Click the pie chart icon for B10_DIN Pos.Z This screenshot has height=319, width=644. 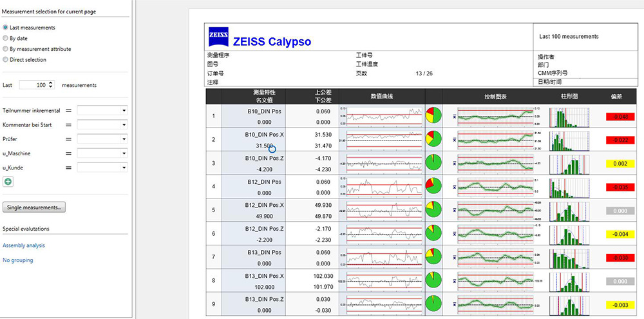coord(433,162)
